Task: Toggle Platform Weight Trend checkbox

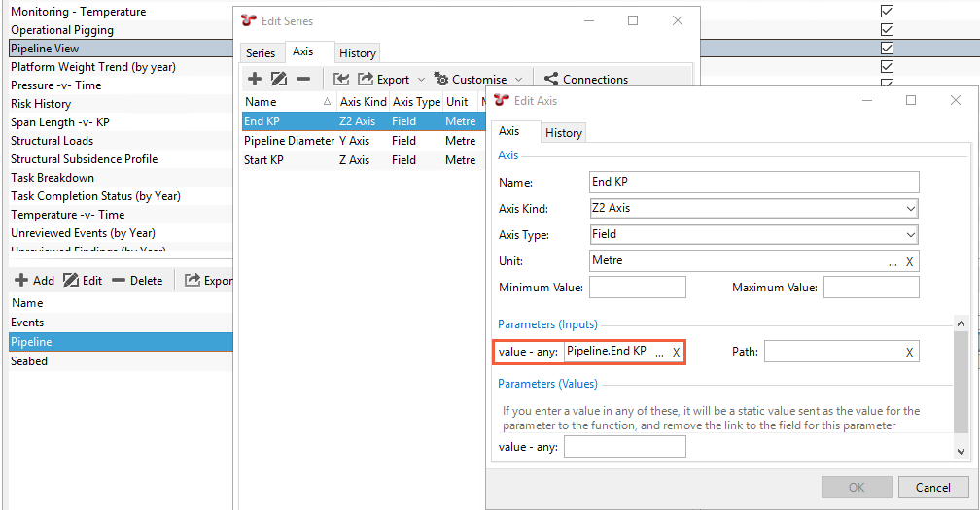Action: tap(887, 66)
